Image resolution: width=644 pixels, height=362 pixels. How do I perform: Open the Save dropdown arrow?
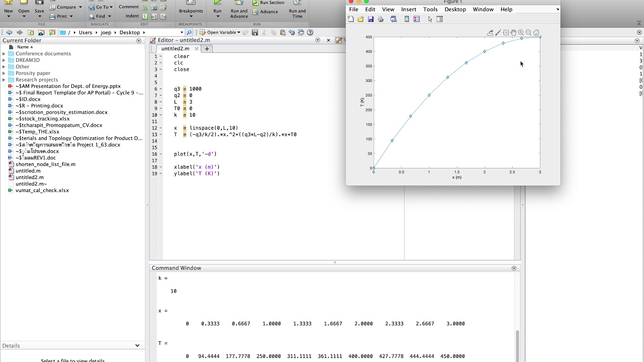(39, 17)
